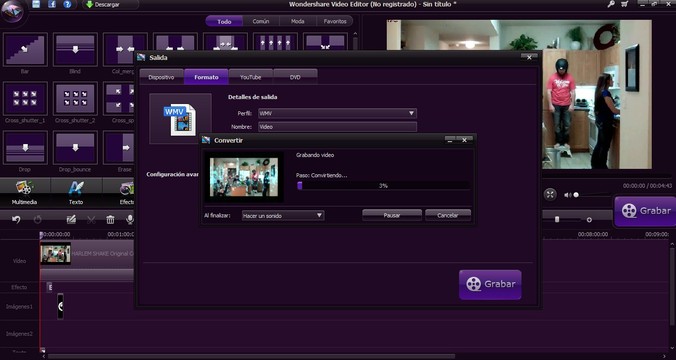Viewport: 676px width, 360px height.
Task: Record voiceover with microphone icon
Action: [129, 219]
